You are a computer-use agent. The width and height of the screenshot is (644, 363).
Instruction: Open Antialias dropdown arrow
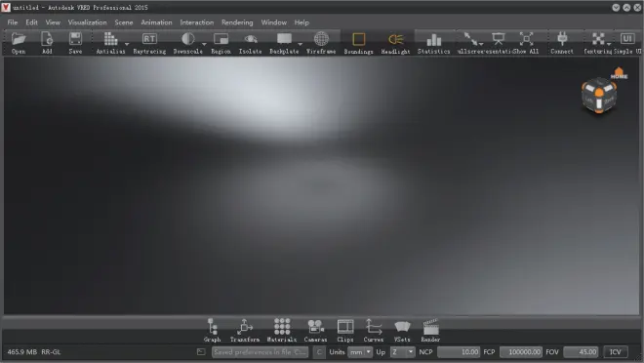coord(127,44)
